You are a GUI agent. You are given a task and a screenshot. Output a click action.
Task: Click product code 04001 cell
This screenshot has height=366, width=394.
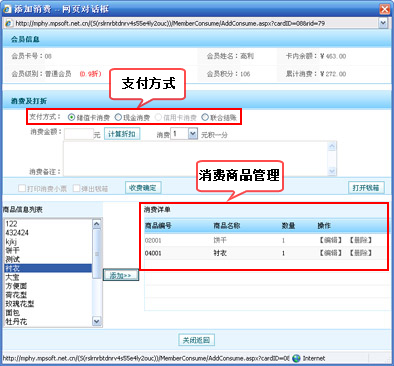click(153, 253)
